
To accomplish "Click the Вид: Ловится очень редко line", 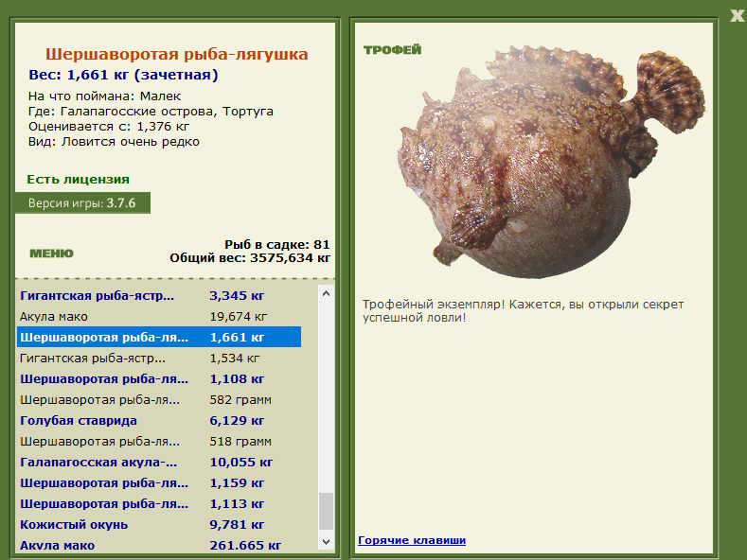I will click(x=114, y=142).
